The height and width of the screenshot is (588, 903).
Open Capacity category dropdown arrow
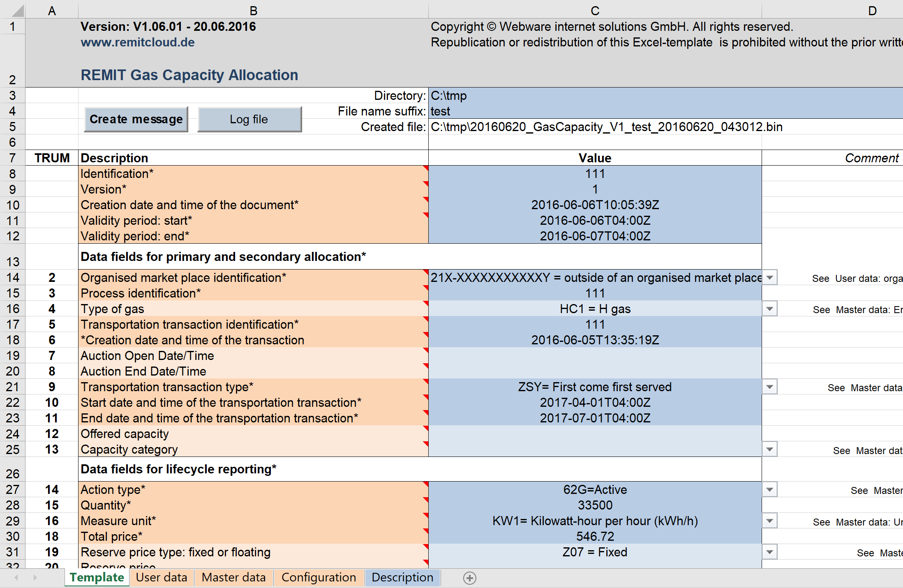(770, 449)
